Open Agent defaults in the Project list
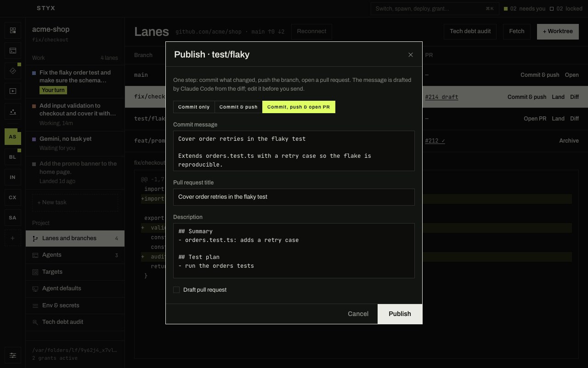The width and height of the screenshot is (588, 368). pyautogui.click(x=75, y=288)
